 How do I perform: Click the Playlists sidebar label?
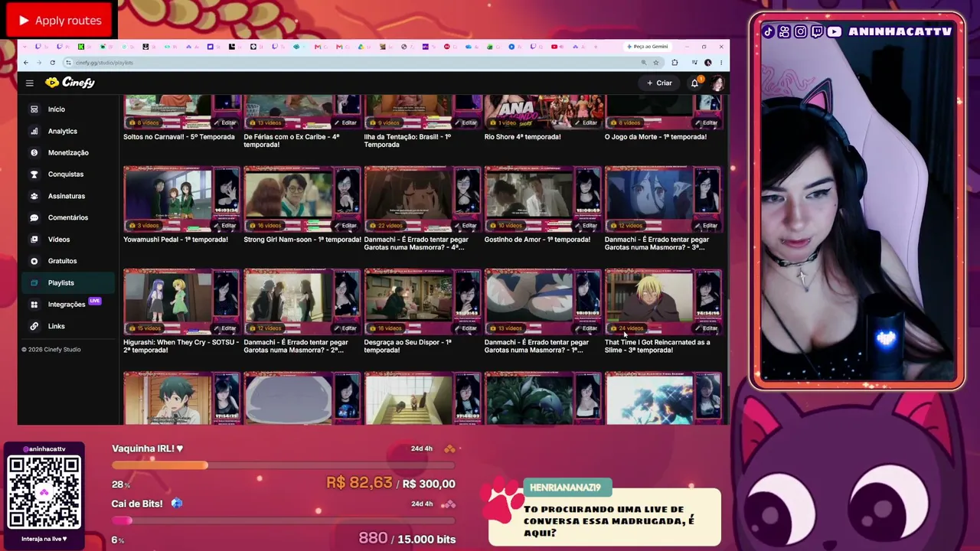point(61,283)
